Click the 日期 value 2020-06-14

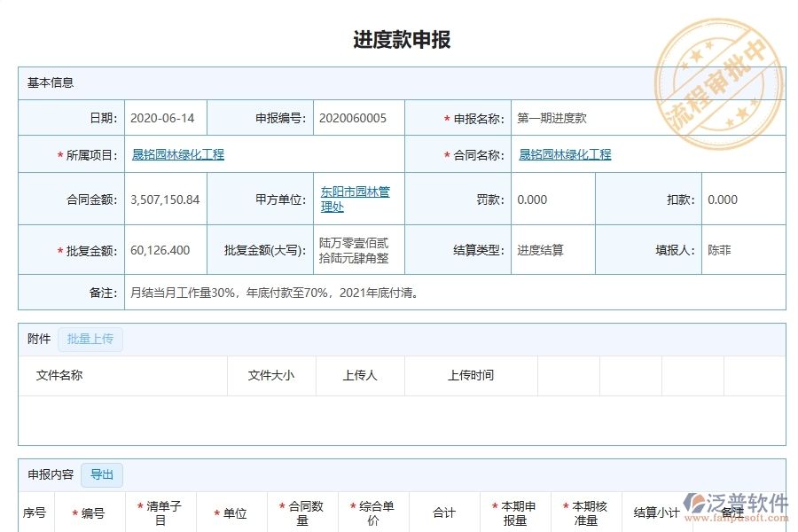(x=163, y=117)
